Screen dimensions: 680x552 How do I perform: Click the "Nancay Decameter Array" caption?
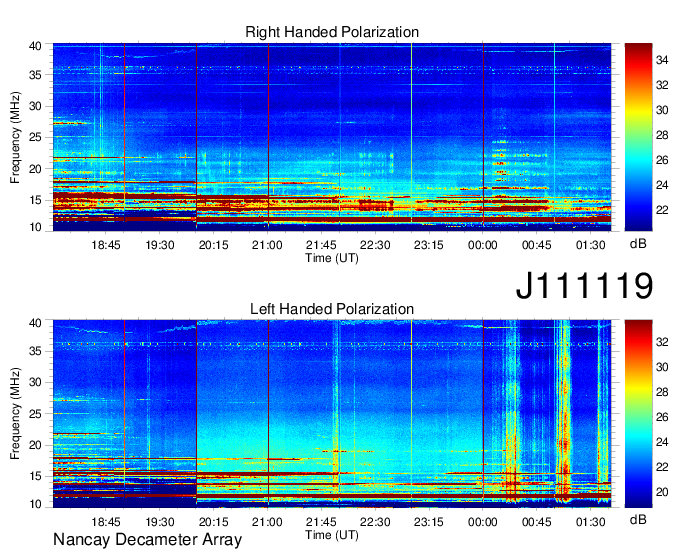pyautogui.click(x=147, y=540)
